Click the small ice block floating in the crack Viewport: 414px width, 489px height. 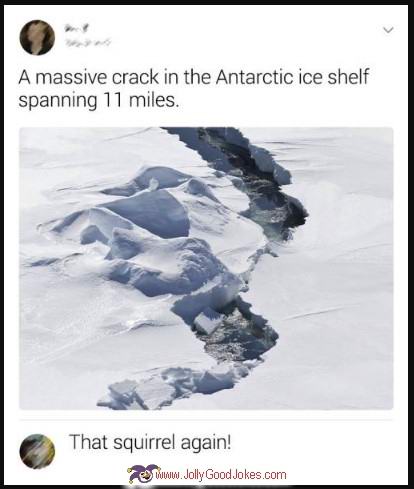point(207,322)
